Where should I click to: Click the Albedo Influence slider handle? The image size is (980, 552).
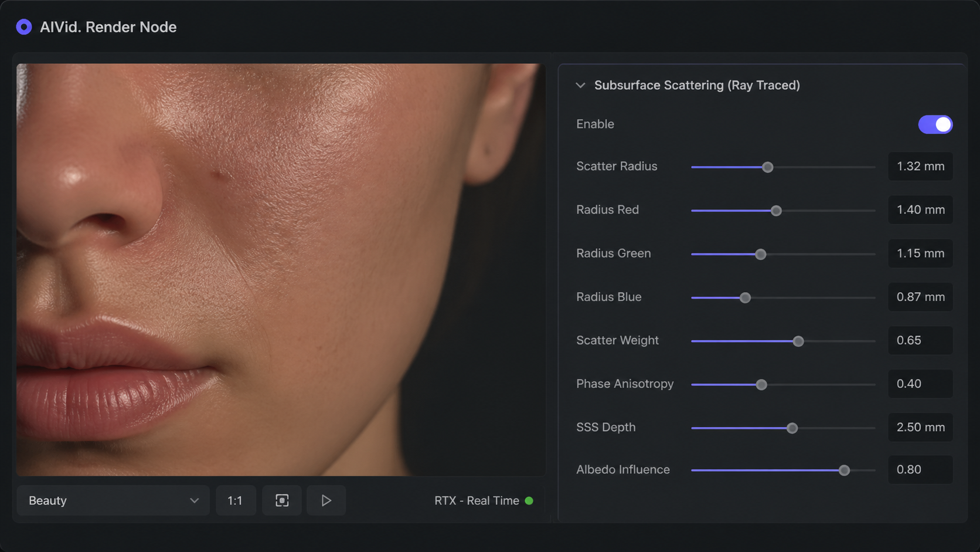844,470
